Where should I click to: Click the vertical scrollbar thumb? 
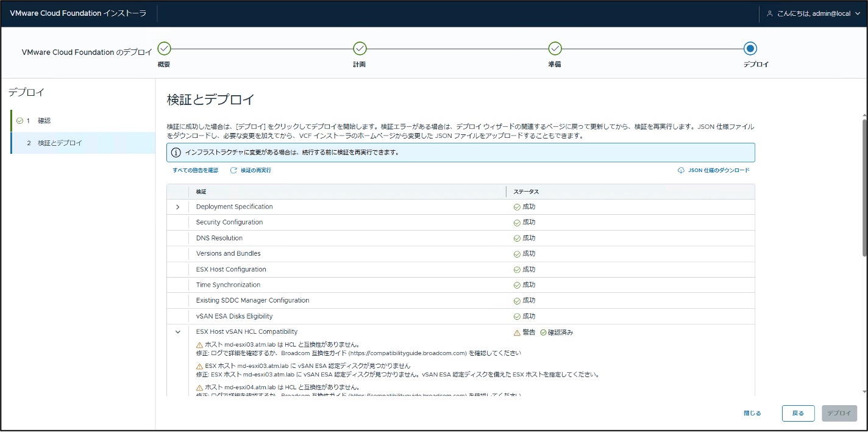click(x=864, y=187)
